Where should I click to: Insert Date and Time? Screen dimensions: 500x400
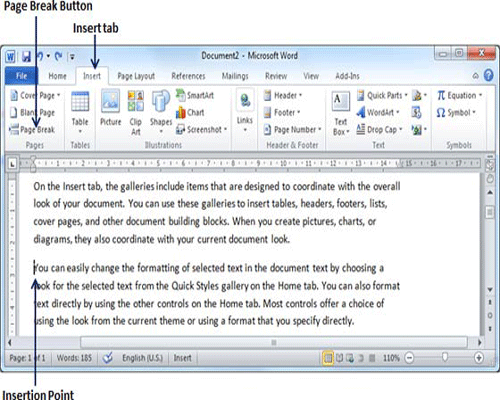(417, 112)
